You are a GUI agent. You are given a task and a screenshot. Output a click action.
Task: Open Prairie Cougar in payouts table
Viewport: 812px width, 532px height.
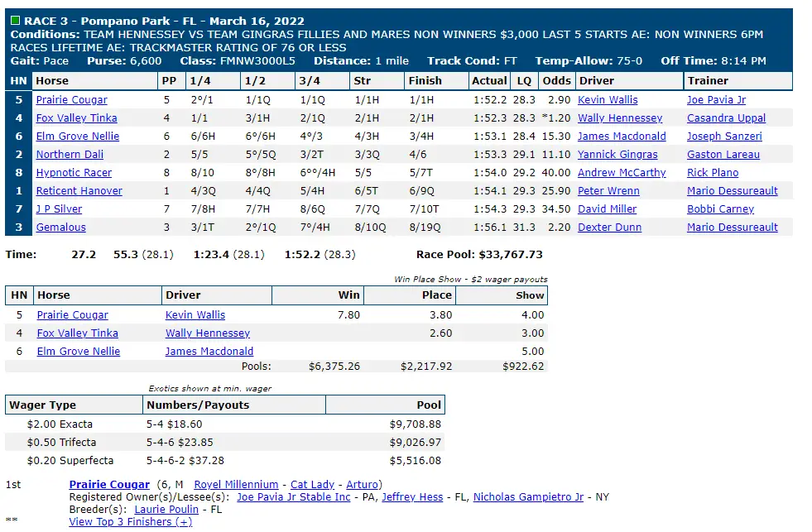click(x=73, y=314)
